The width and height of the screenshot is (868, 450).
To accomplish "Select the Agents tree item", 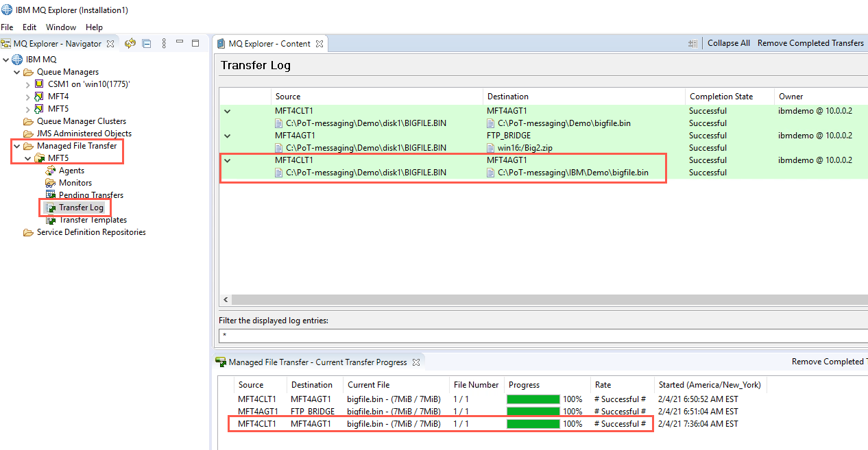I will 71,171.
